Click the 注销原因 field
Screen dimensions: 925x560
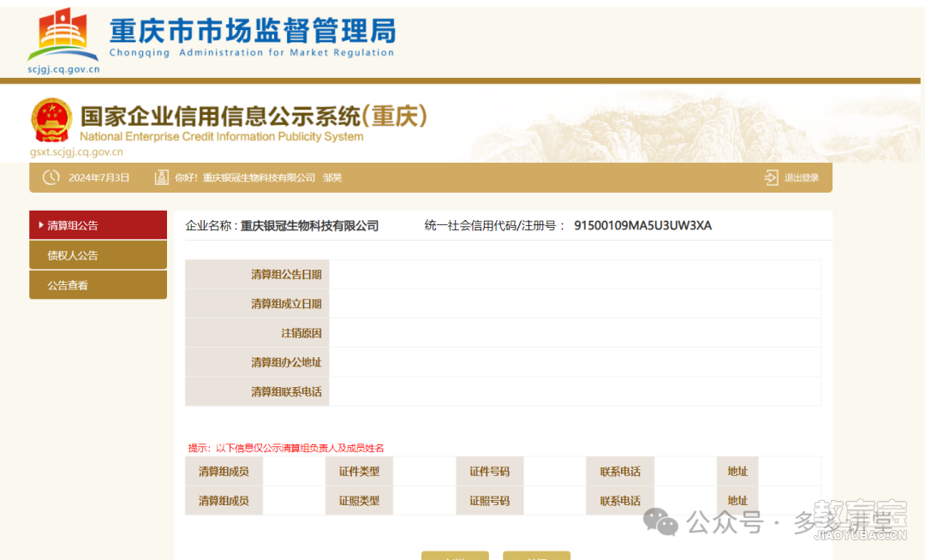575,333
